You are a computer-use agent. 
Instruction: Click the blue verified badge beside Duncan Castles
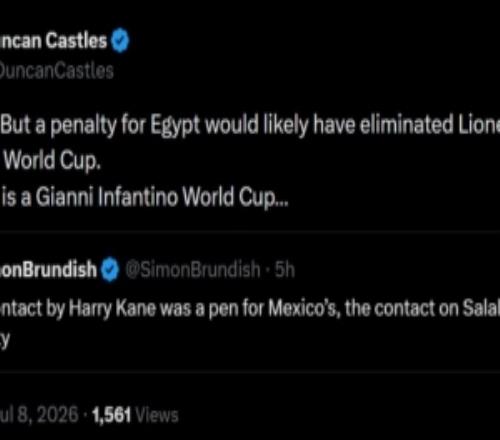click(x=120, y=40)
